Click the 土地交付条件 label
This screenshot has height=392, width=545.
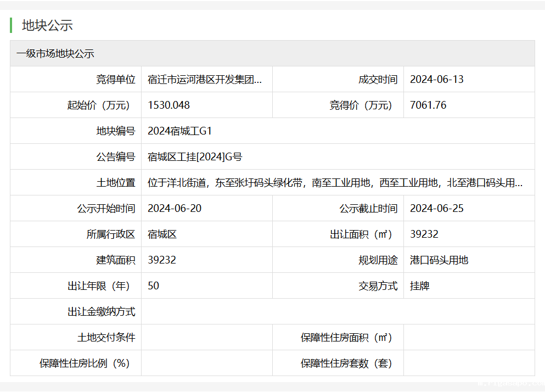(x=106, y=338)
